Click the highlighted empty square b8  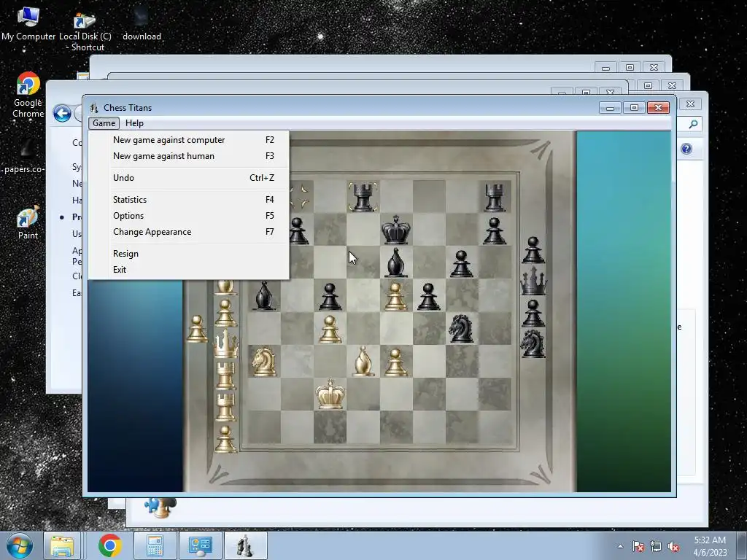(x=299, y=197)
